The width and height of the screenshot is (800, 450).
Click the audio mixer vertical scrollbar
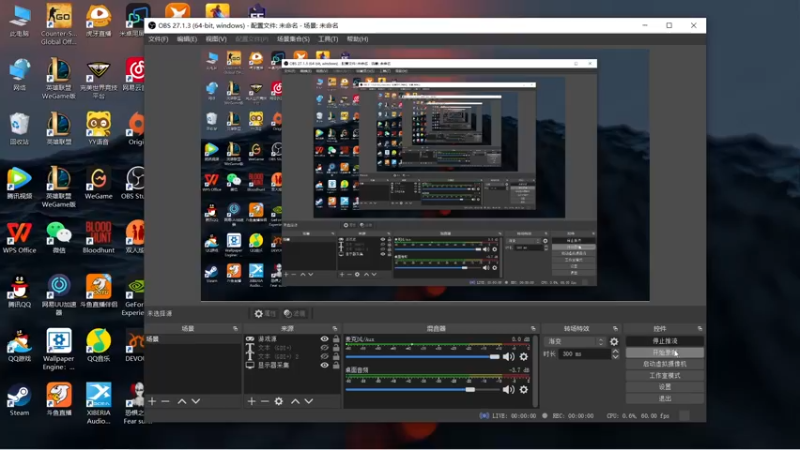pyautogui.click(x=535, y=371)
